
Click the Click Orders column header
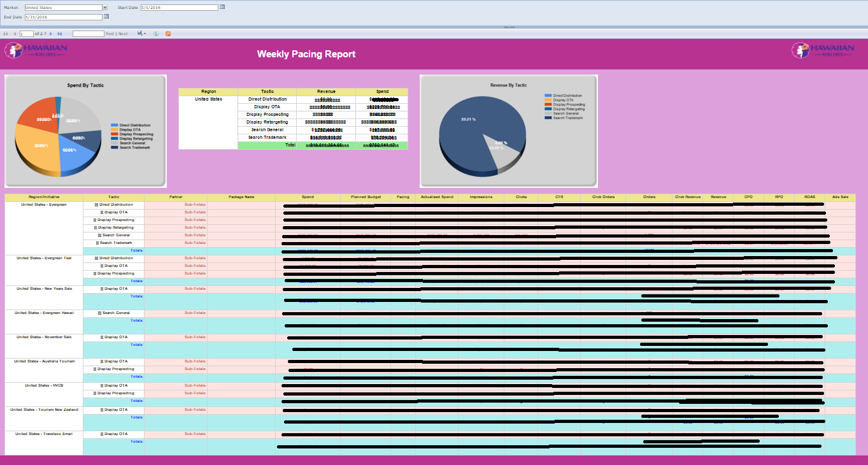(603, 197)
